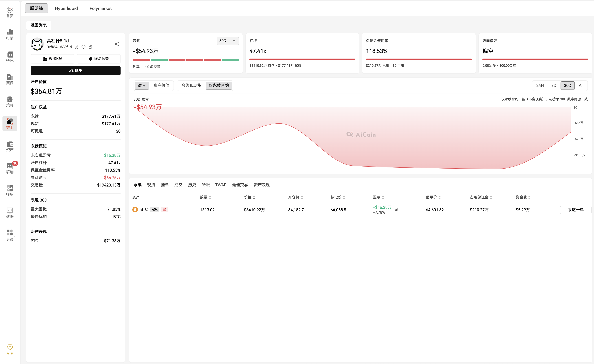The height and width of the screenshot is (364, 594).
Task: Click the 移除预警 alert button
Action: click(99, 59)
